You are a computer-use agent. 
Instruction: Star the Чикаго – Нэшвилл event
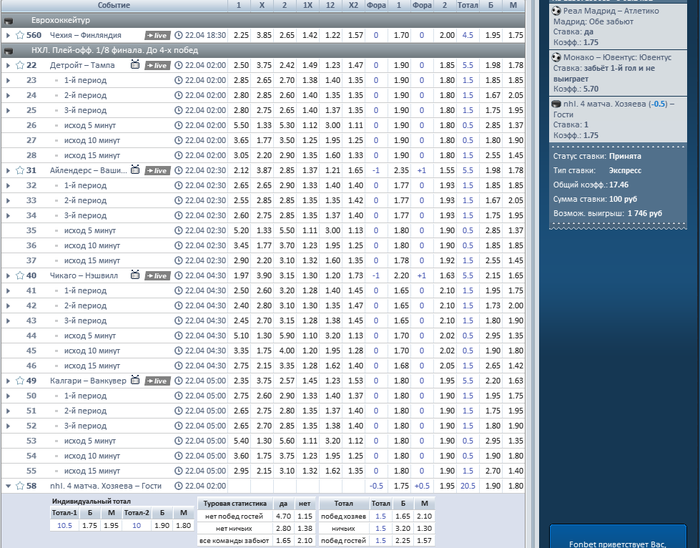coord(20,276)
